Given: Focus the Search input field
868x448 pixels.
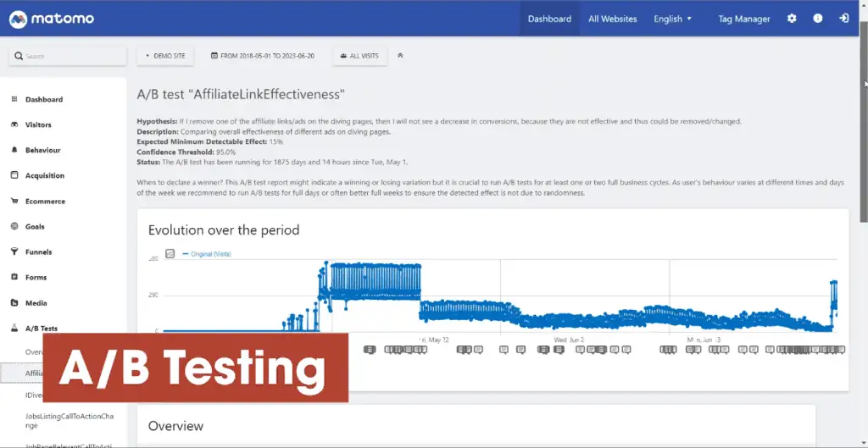Looking at the screenshot, I should [68, 56].
